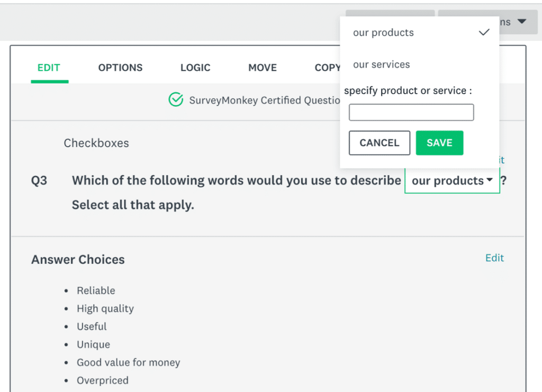Open the top-right actions dropdown arrow

(x=521, y=22)
